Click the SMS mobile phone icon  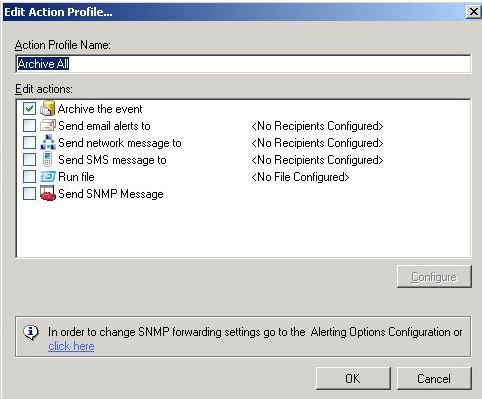[48, 159]
